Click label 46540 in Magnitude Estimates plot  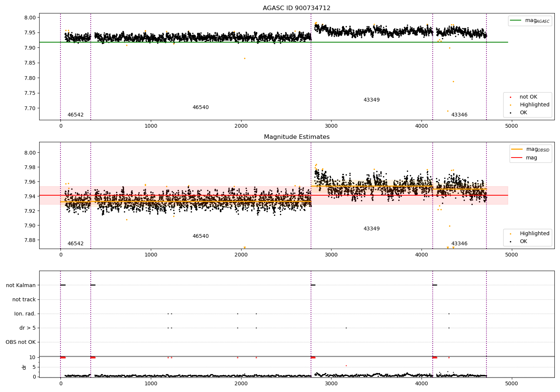click(200, 236)
